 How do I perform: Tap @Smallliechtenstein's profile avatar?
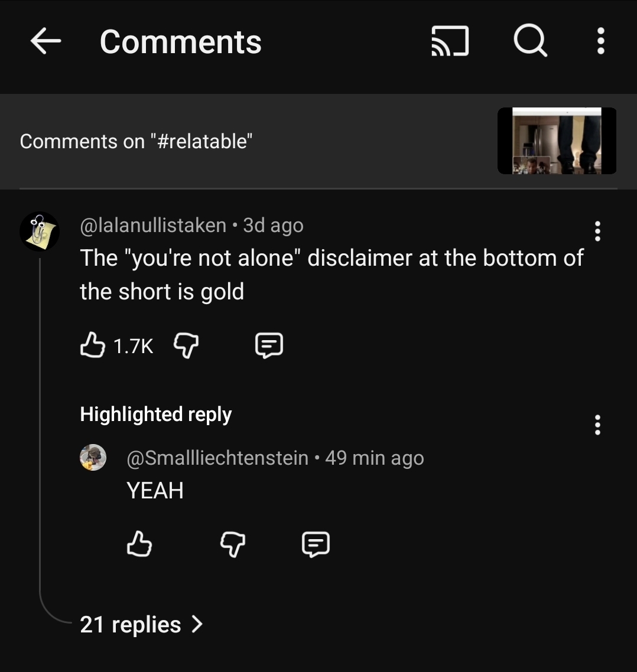93,458
